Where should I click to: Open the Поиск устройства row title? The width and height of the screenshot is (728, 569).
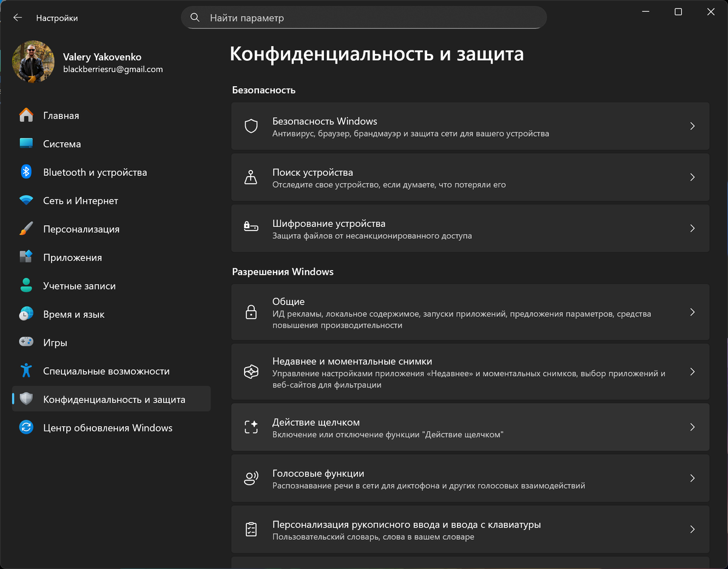(x=312, y=172)
